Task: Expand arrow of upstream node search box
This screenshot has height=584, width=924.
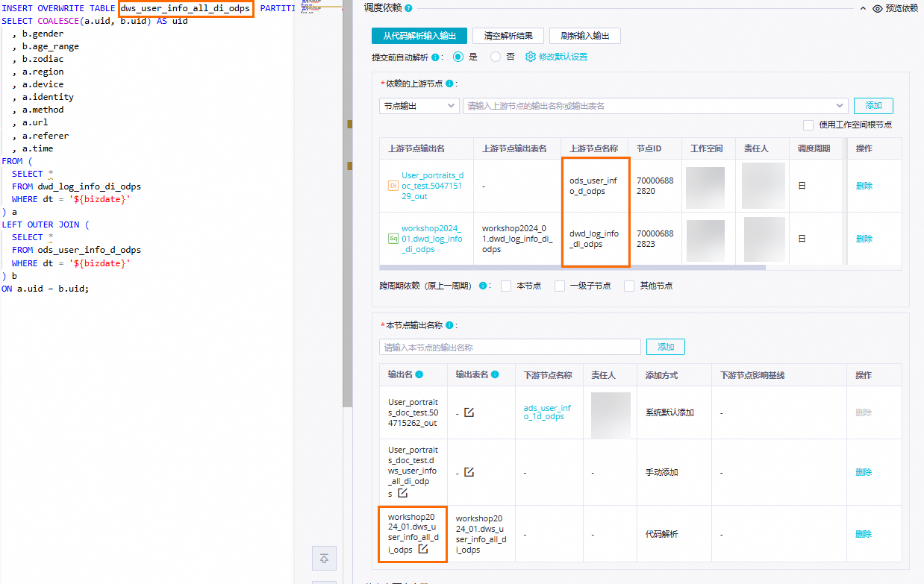Action: 840,106
